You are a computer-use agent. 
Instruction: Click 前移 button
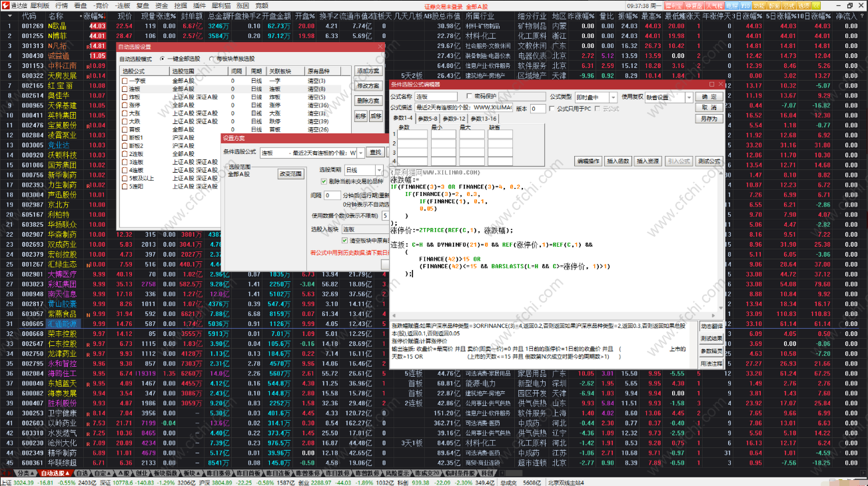click(x=360, y=115)
